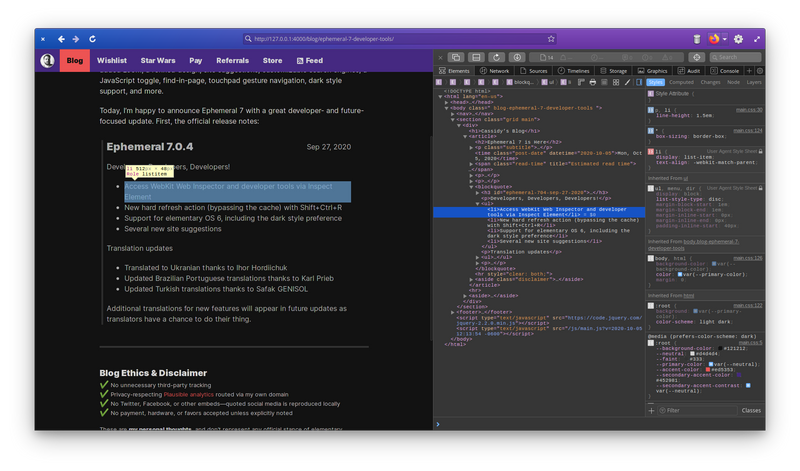Toggle rulers icon in elements toolbar
This screenshot has height=471, width=800.
click(581, 82)
